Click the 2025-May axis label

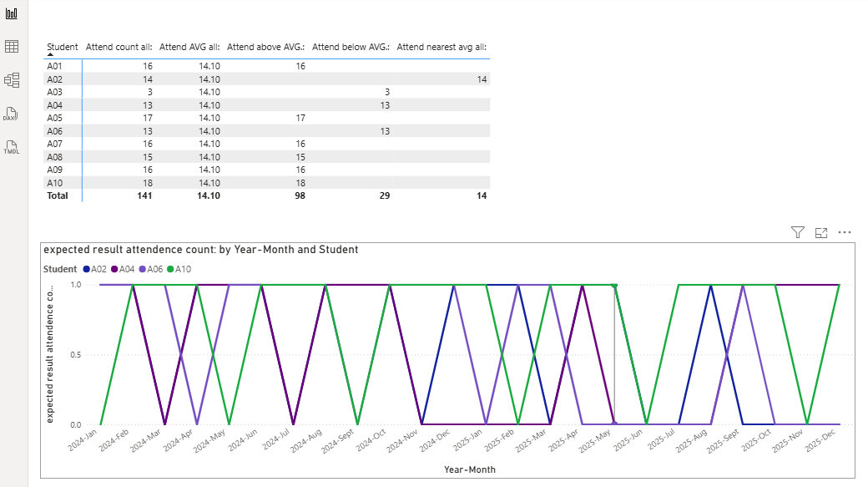pyautogui.click(x=596, y=440)
